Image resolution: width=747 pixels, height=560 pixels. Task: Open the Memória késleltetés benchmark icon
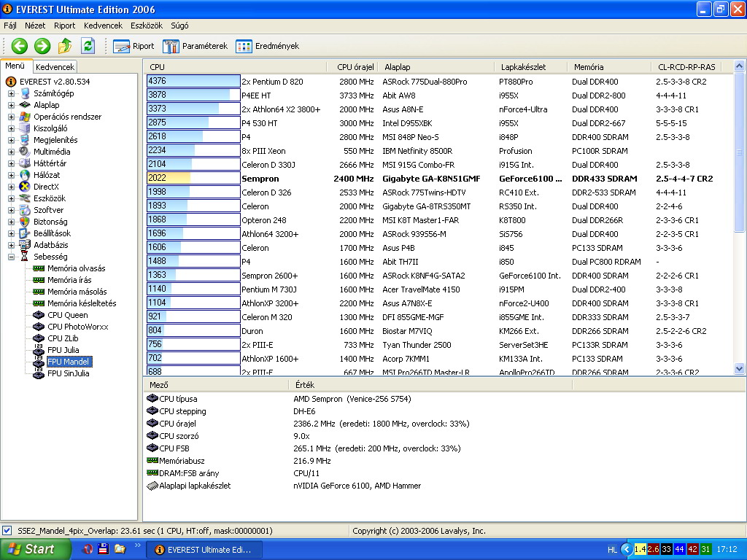tap(39, 303)
